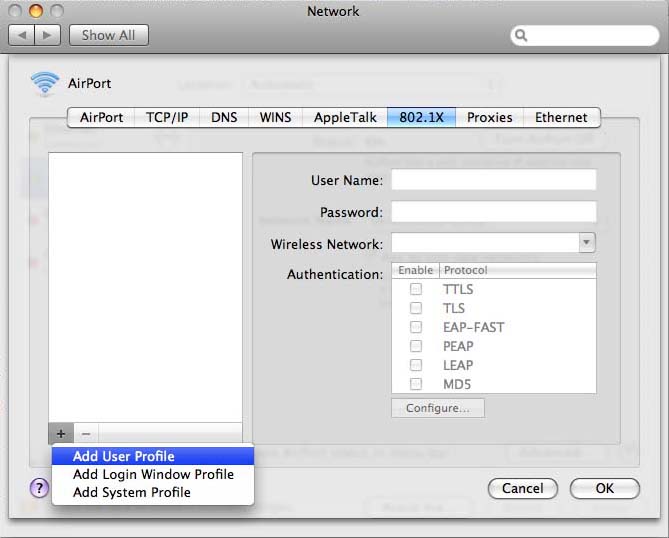Image resolution: width=669 pixels, height=538 pixels.
Task: Click the Enable column header
Action: 416,270
